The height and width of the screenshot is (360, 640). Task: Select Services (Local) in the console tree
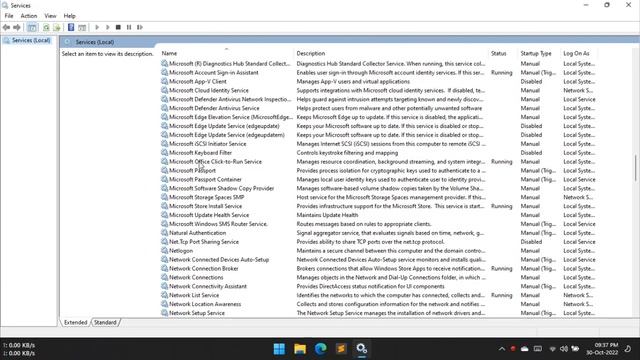coord(31,40)
